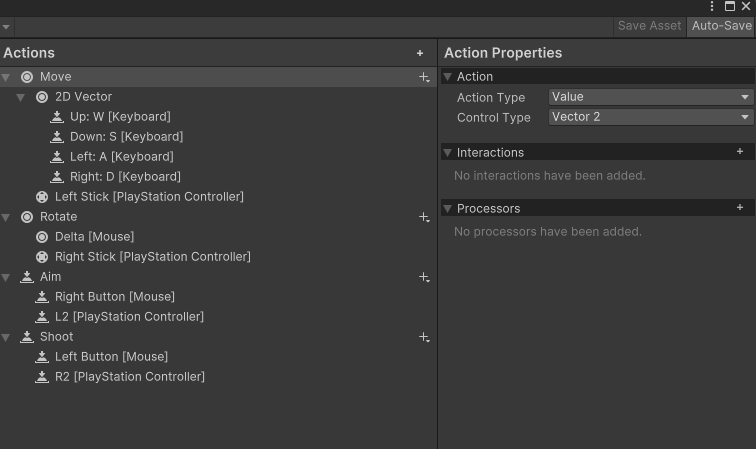Screen dimensions: 756x449
Task: Open the Action Type dropdown
Action: (x=650, y=97)
